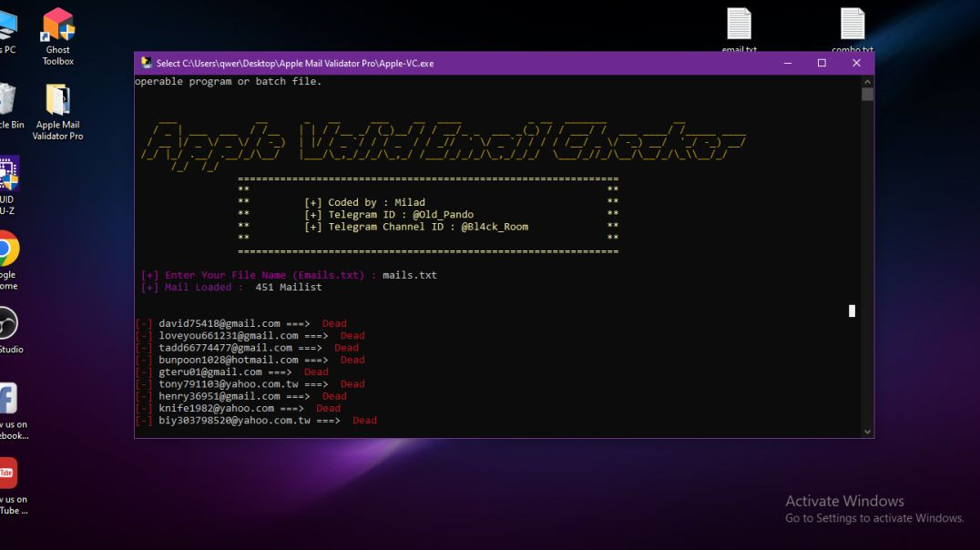980x550 pixels.
Task: Click the tadd66774477@gmail.com result line
Action: coord(247,348)
